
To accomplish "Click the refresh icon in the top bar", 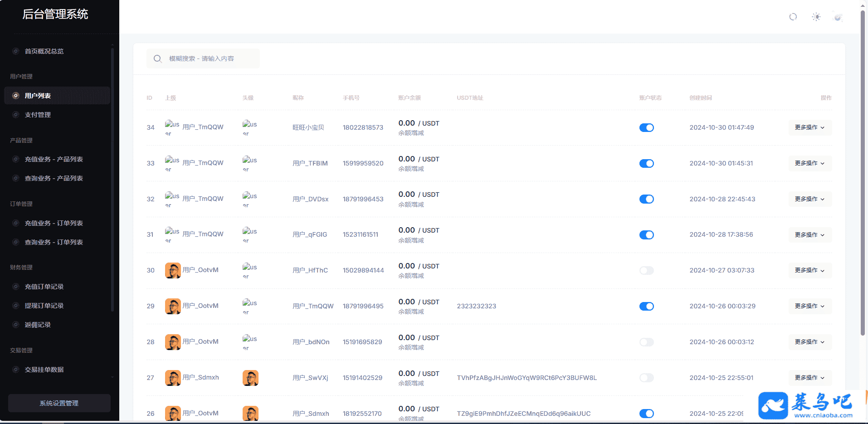I will 793,17.
